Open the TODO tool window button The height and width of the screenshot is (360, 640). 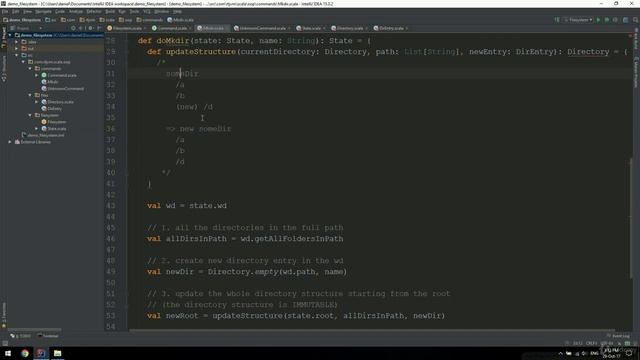pyautogui.click(x=20, y=336)
